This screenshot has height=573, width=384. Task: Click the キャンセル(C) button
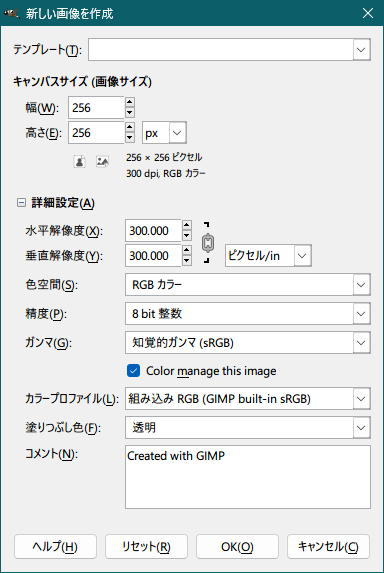[x=328, y=547]
